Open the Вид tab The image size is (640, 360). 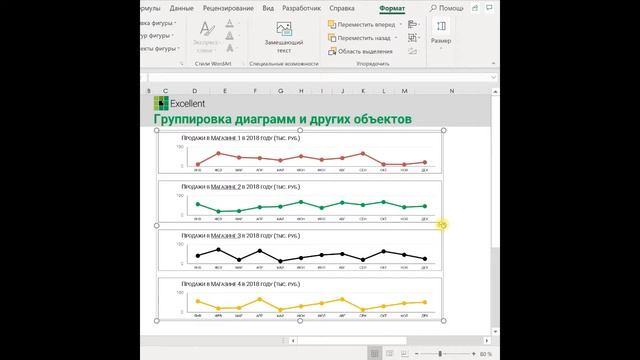[268, 8]
